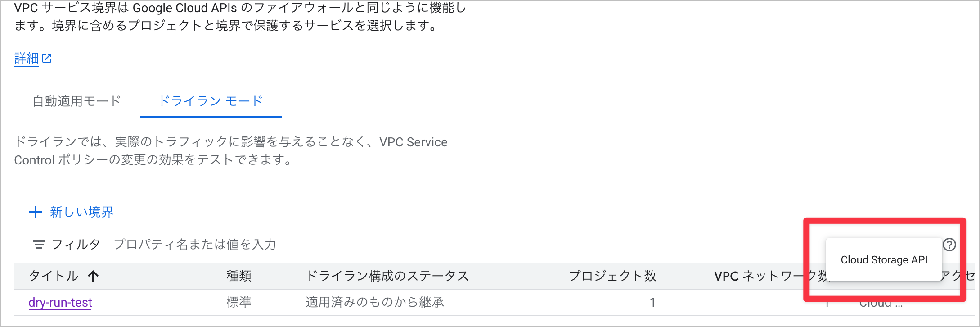This screenshot has height=327, width=980.
Task: Click the ドライラン構成のステータス column header
Action: point(387,276)
